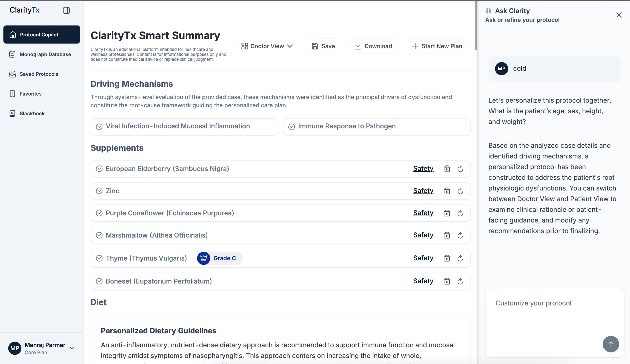
Task: Open the Doctor View dropdown
Action: tap(267, 46)
